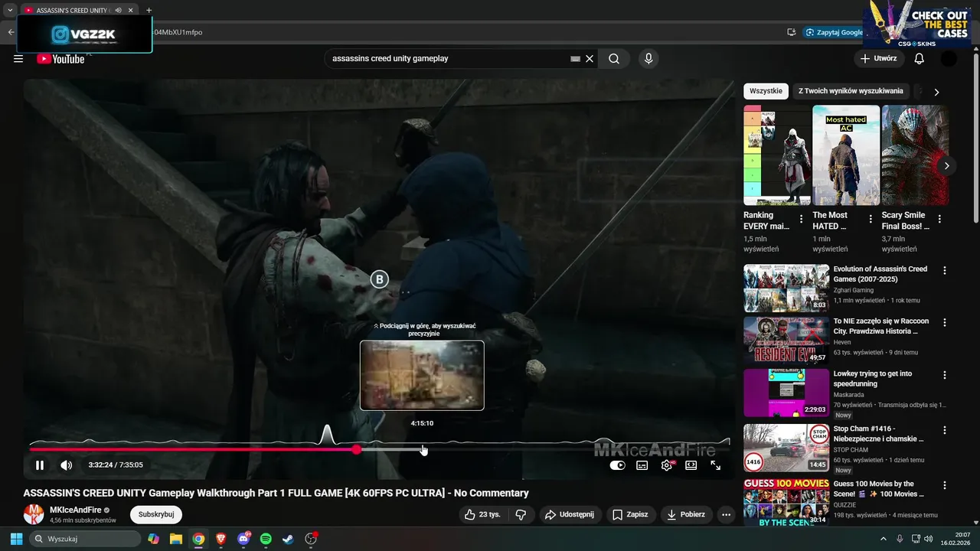980x551 pixels.
Task: Open the MKIceAndFire channel name link
Action: [75, 510]
